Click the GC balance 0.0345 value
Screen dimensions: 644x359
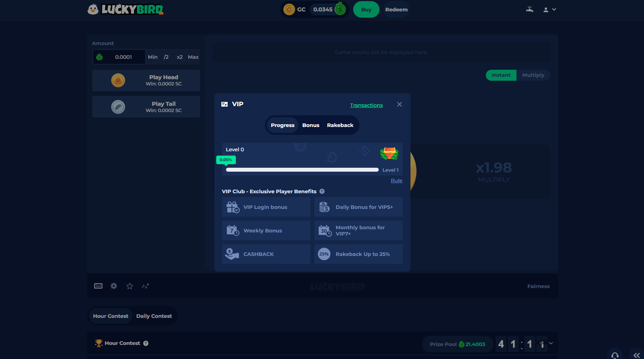tap(323, 9)
